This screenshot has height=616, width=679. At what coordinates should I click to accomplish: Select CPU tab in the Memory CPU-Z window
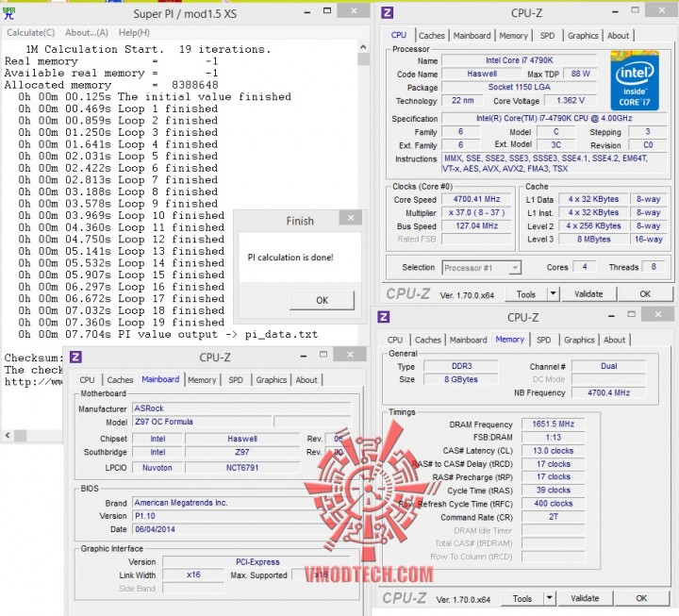395,340
